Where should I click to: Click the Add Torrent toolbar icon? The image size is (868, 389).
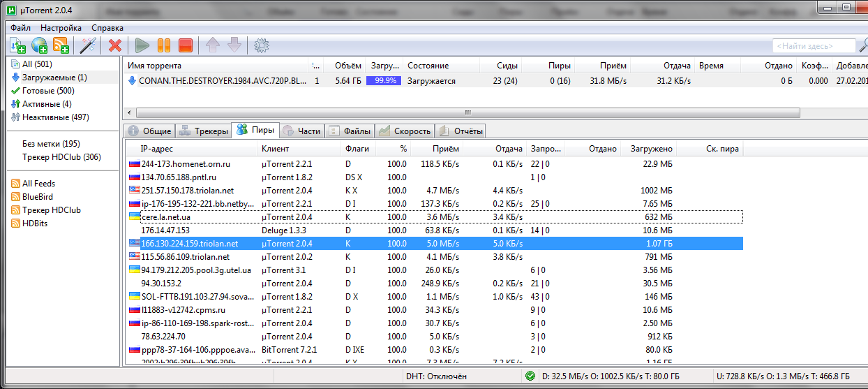tap(18, 45)
